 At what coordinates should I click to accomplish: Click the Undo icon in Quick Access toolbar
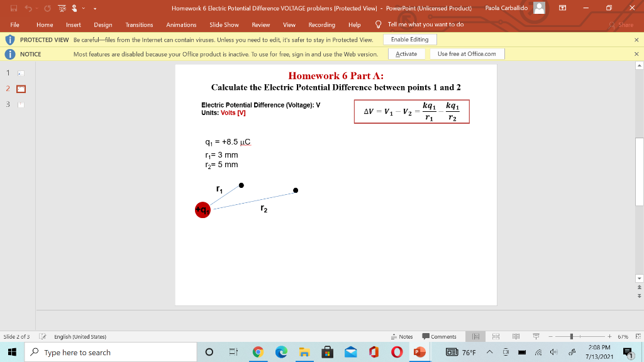point(28,8)
